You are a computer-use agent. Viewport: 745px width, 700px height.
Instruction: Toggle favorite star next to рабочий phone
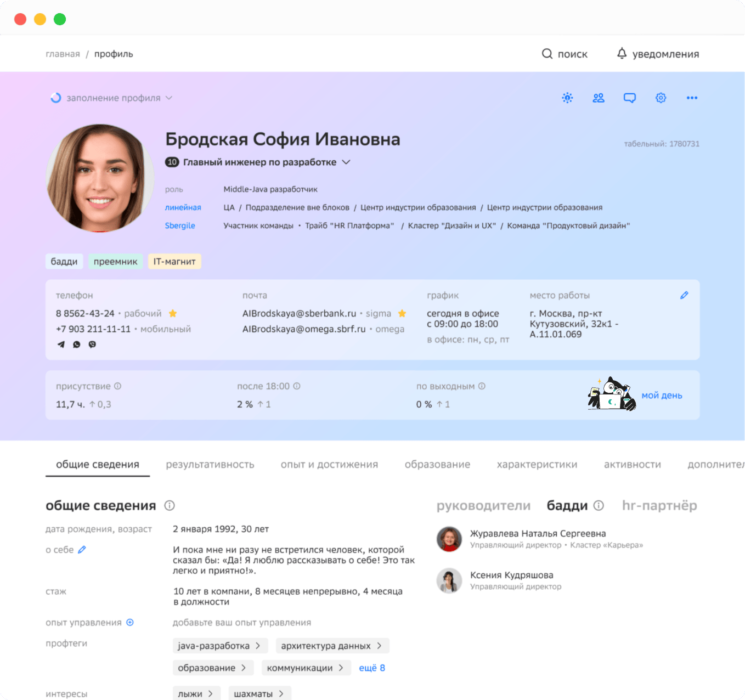[x=173, y=313]
